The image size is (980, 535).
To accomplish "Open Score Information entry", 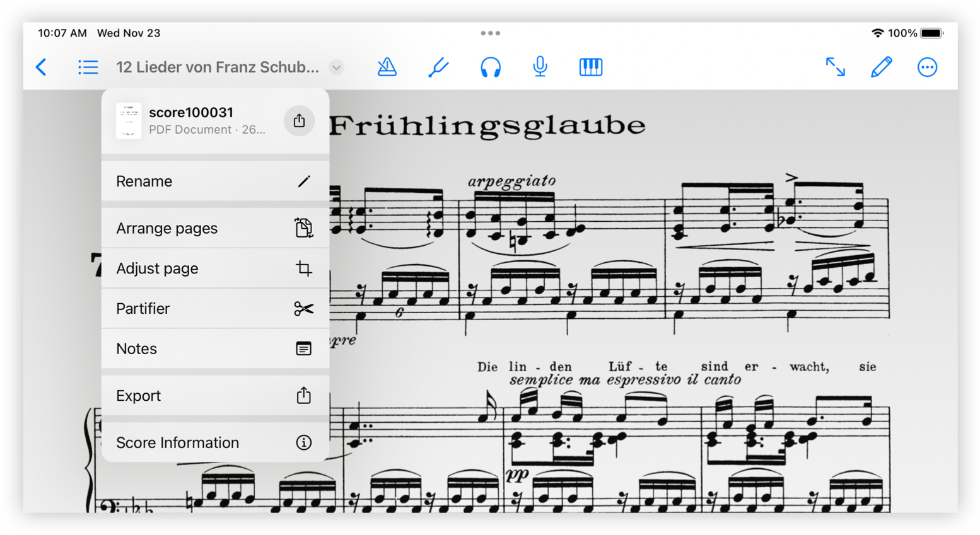I will [x=215, y=442].
